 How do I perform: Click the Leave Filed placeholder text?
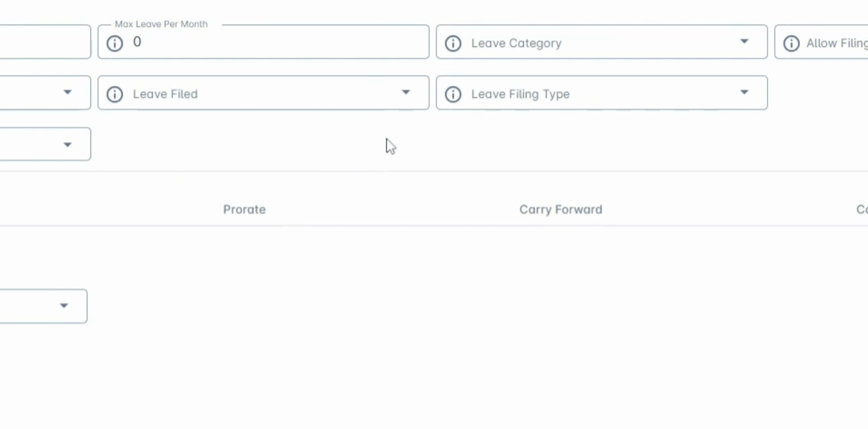pos(165,94)
